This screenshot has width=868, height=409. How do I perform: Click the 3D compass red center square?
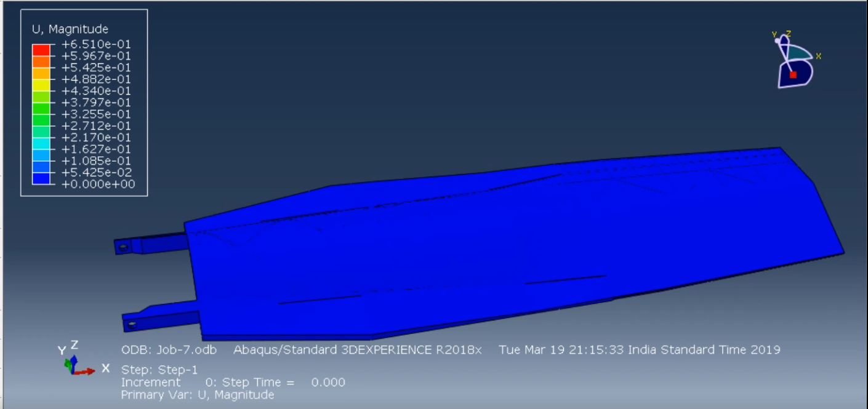tap(793, 74)
